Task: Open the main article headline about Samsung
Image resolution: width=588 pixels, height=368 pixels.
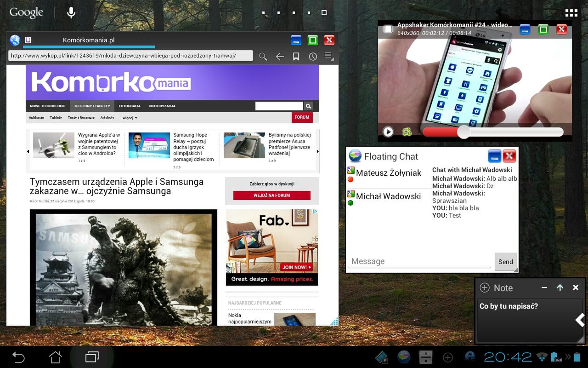Action: [117, 186]
